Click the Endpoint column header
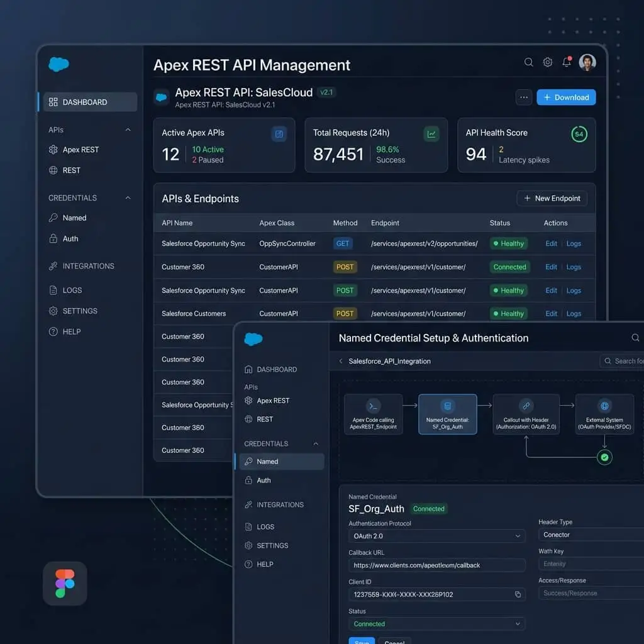 pyautogui.click(x=385, y=223)
